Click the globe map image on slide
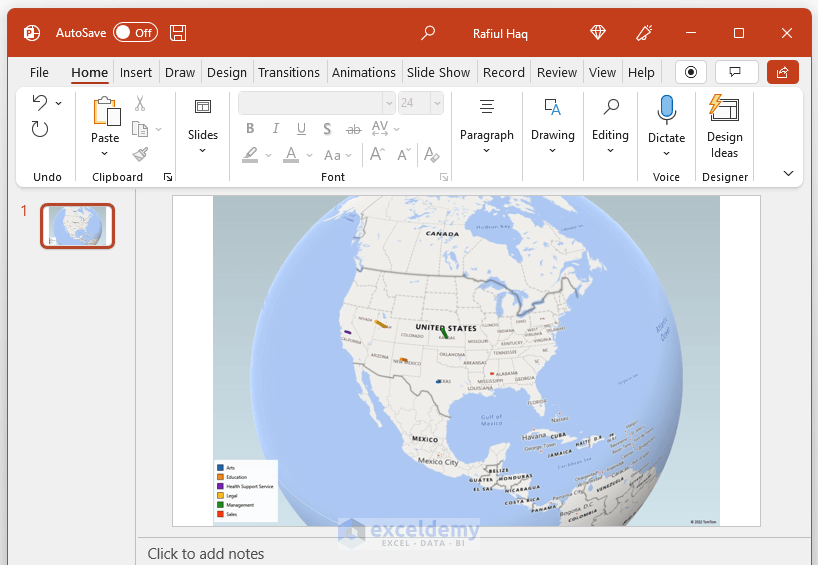Image resolution: width=818 pixels, height=565 pixels. point(466,361)
